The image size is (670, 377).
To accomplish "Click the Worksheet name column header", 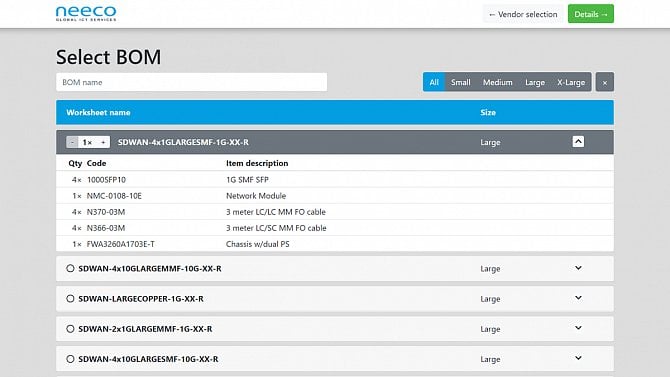I will 98,112.
